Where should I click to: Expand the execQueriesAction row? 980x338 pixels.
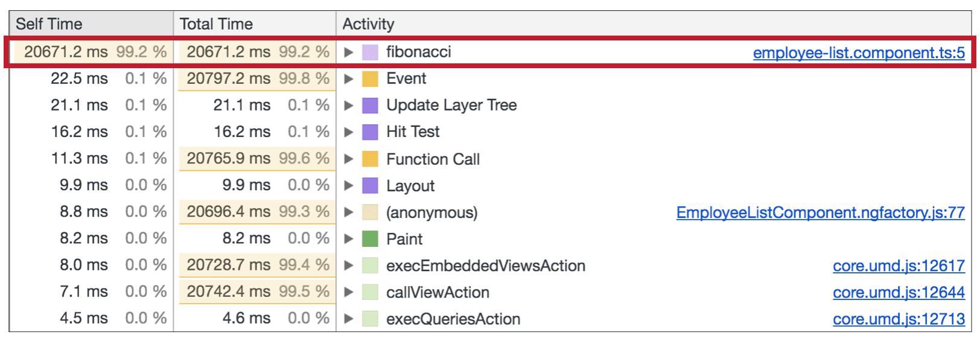pyautogui.click(x=348, y=319)
